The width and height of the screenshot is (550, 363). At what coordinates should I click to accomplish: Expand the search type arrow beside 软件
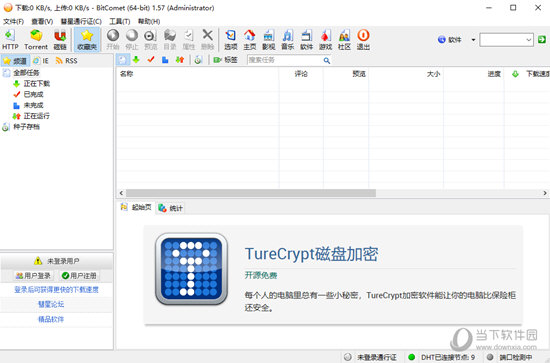coord(473,40)
